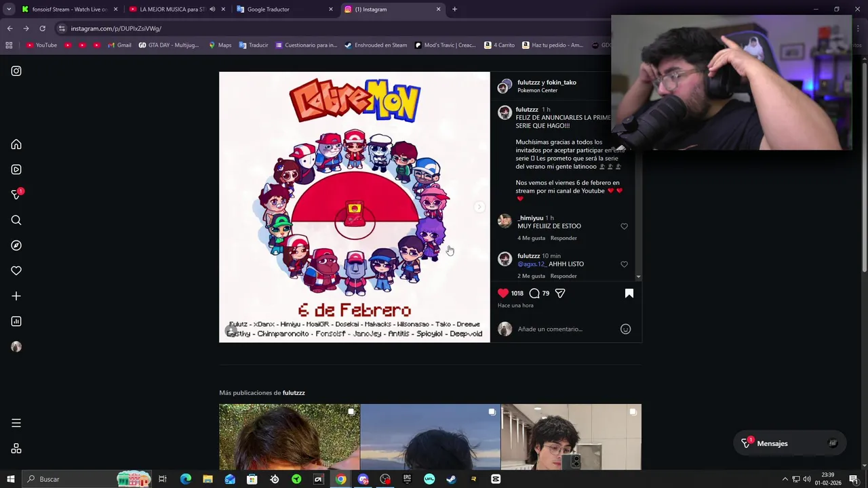Open File Explorer from taskbar
Image resolution: width=868 pixels, height=488 pixels.
[208, 479]
